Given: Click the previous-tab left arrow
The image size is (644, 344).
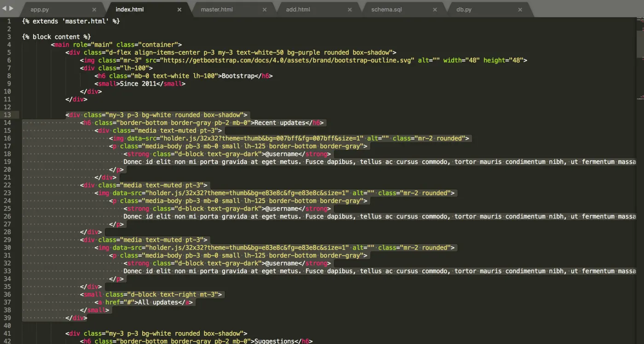Looking at the screenshot, I should tap(5, 8).
